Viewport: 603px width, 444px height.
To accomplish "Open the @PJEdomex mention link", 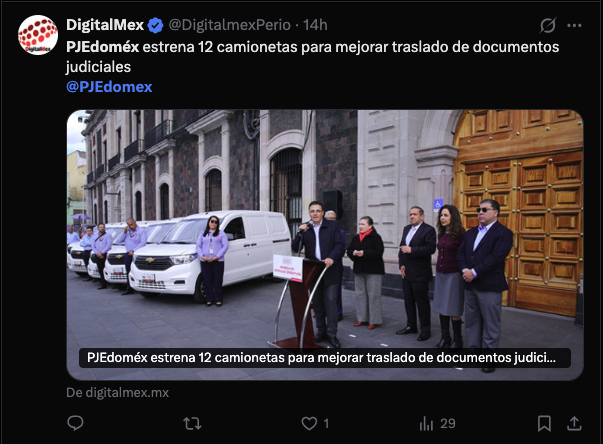I will pyautogui.click(x=109, y=86).
